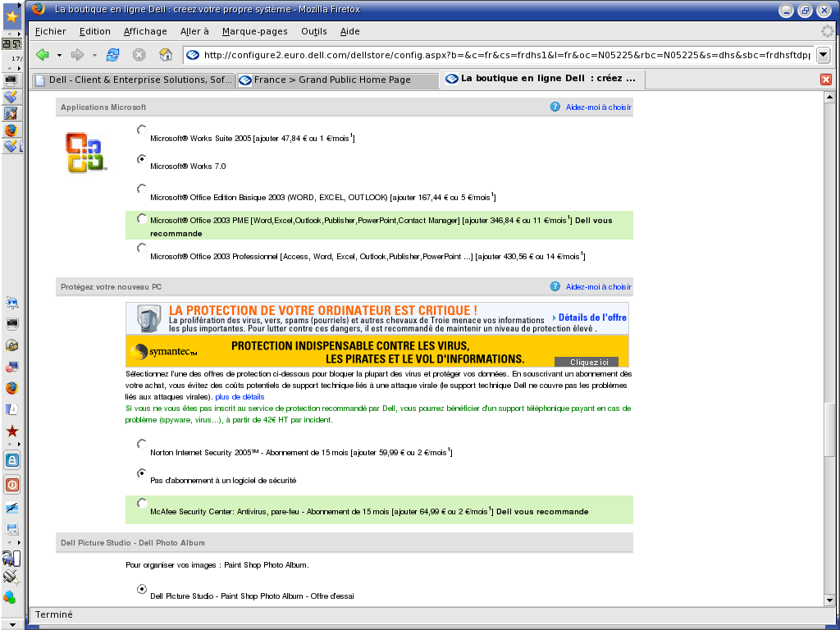Open the plus de détails link
Viewport: 840px width, 630px height.
click(x=240, y=397)
